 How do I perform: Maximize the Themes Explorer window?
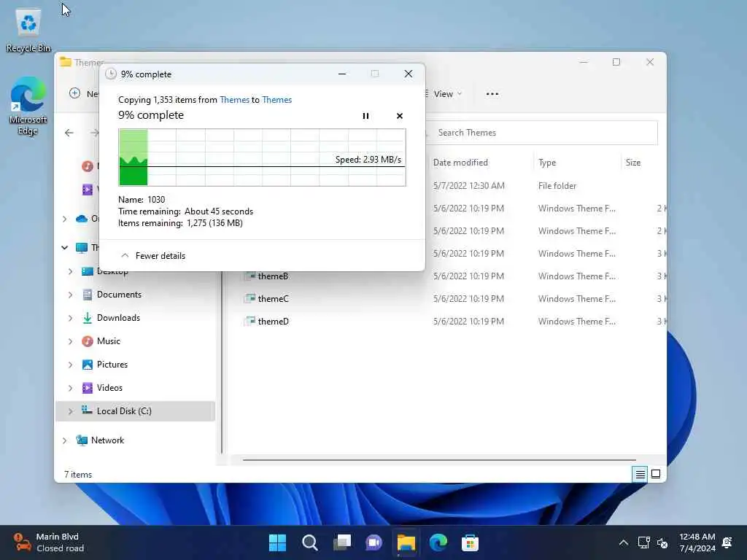[616, 62]
